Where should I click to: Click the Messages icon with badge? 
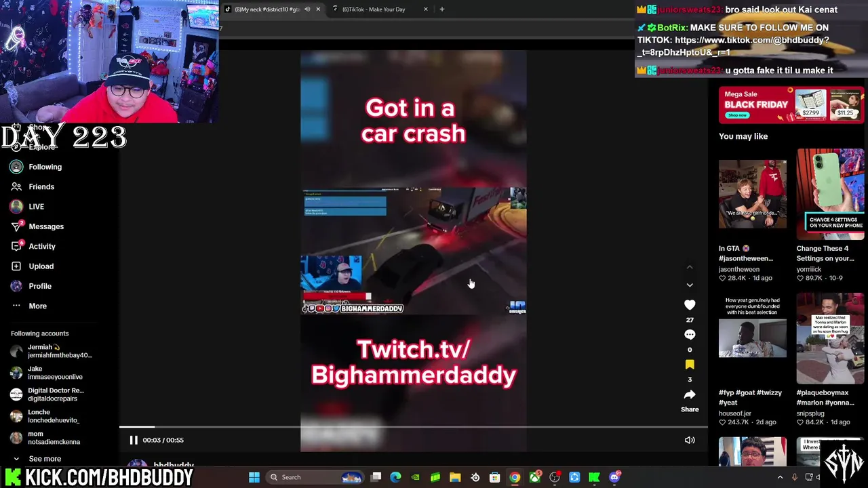16,226
